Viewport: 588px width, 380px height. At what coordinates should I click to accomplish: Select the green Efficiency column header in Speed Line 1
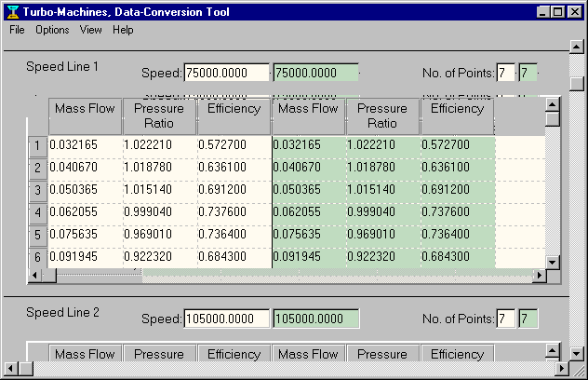tap(457, 116)
